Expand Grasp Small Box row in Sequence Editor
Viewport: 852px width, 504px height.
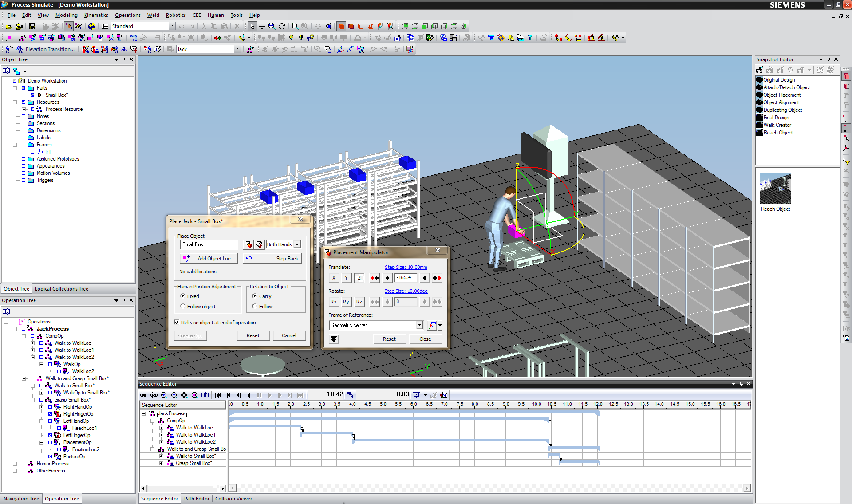click(x=161, y=463)
